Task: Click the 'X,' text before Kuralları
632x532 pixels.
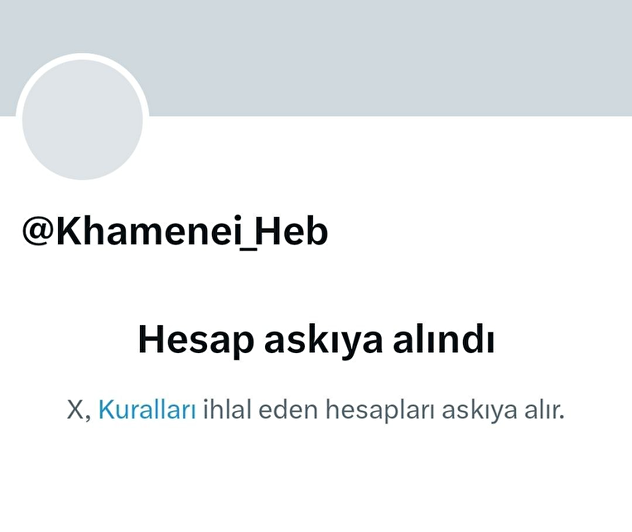Action: tap(79, 410)
